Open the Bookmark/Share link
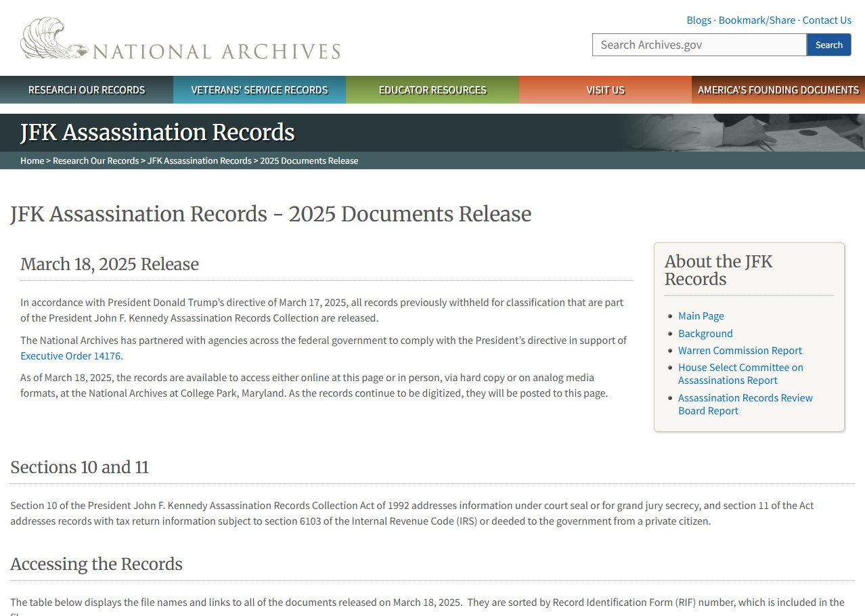Image resolution: width=865 pixels, height=616 pixels. (x=757, y=20)
